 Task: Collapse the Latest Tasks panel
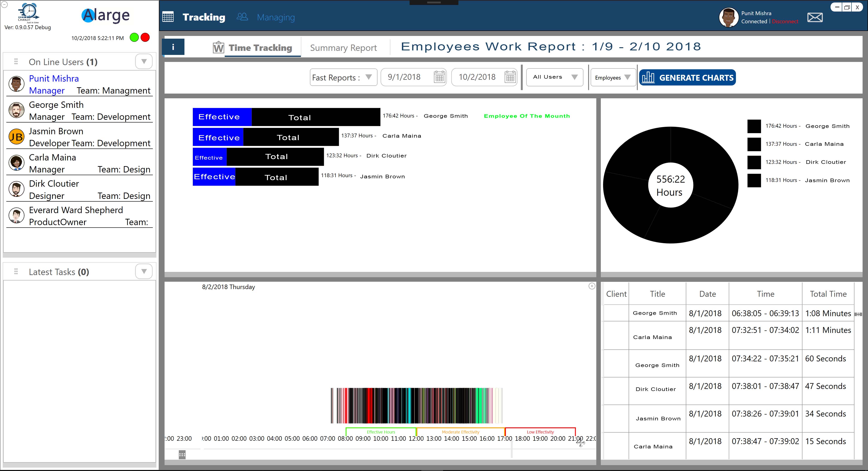coord(144,272)
